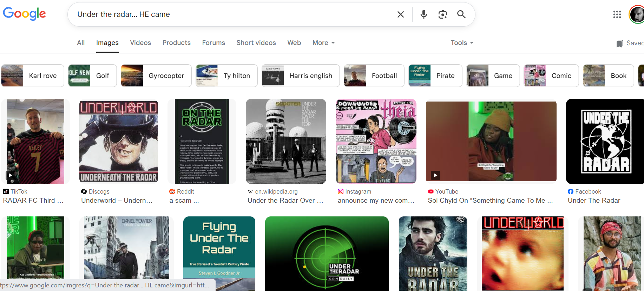Apply the Pirate filter chip
This screenshot has height=293, width=644.
[435, 76]
